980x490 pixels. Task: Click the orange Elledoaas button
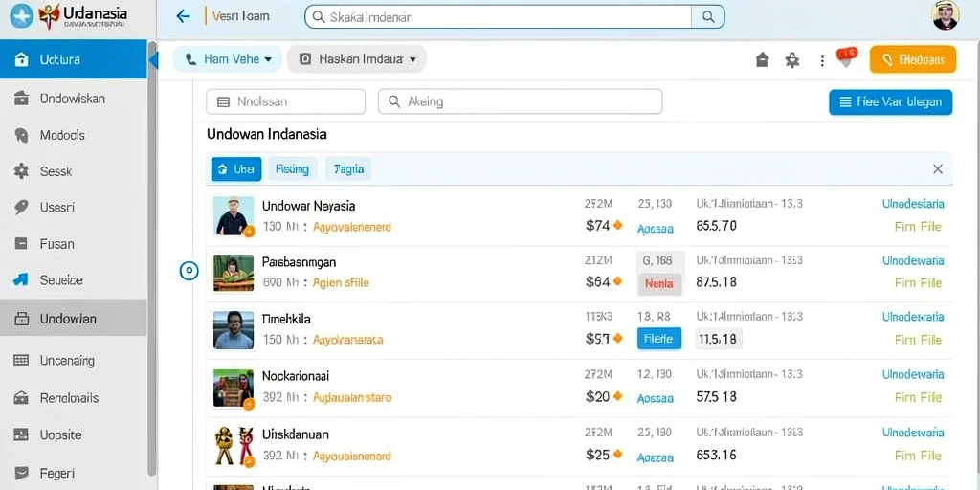[x=912, y=59]
